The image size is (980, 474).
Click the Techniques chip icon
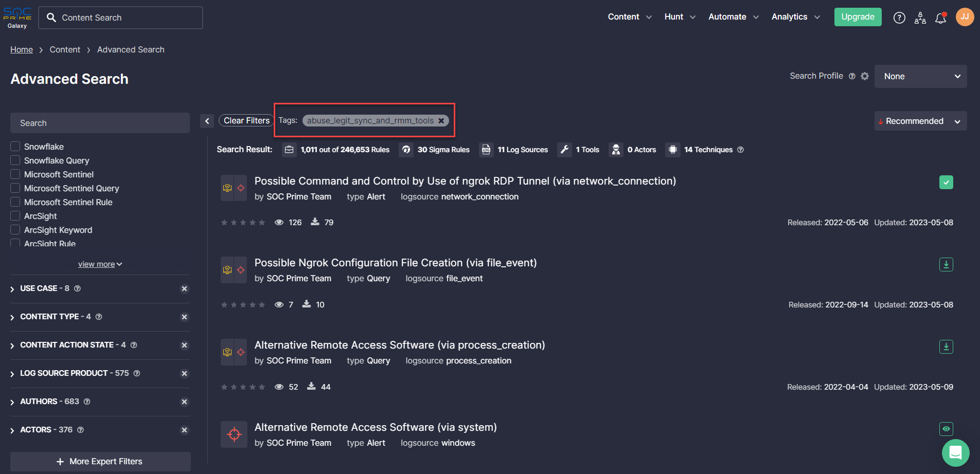pos(672,150)
